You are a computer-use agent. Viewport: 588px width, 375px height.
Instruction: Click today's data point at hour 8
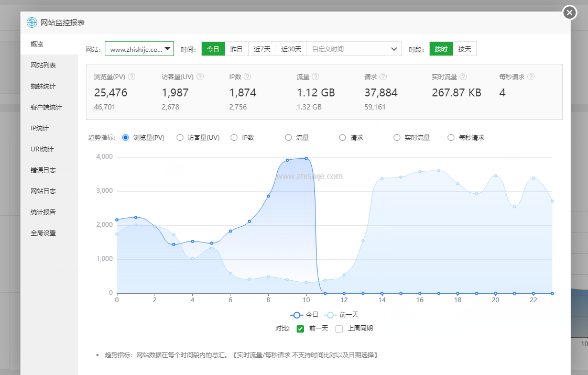[268, 196]
